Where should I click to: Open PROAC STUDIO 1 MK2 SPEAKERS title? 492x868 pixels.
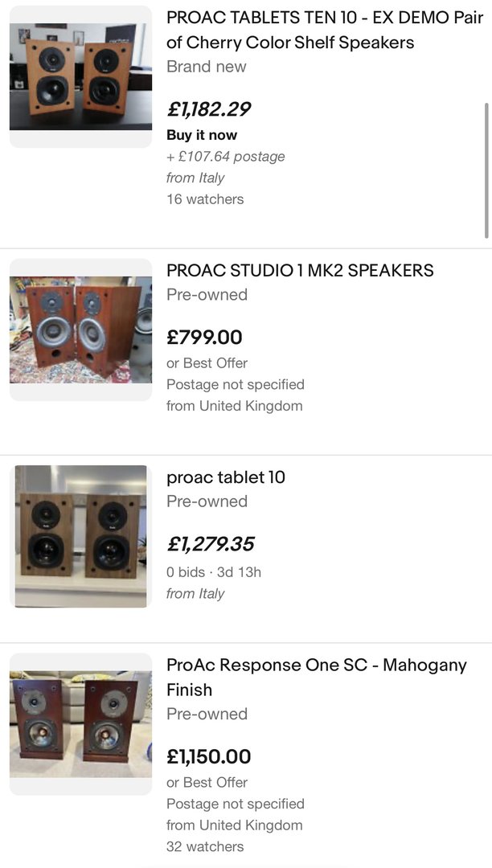(x=300, y=270)
